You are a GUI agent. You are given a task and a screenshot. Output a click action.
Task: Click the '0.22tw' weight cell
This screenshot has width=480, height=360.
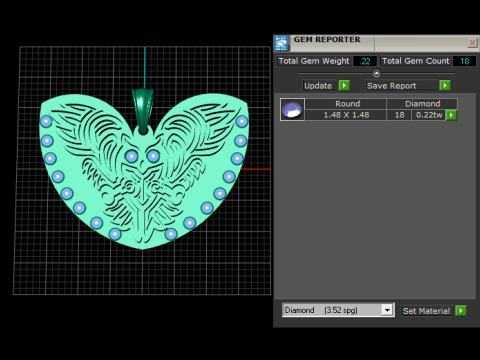pyautogui.click(x=429, y=115)
